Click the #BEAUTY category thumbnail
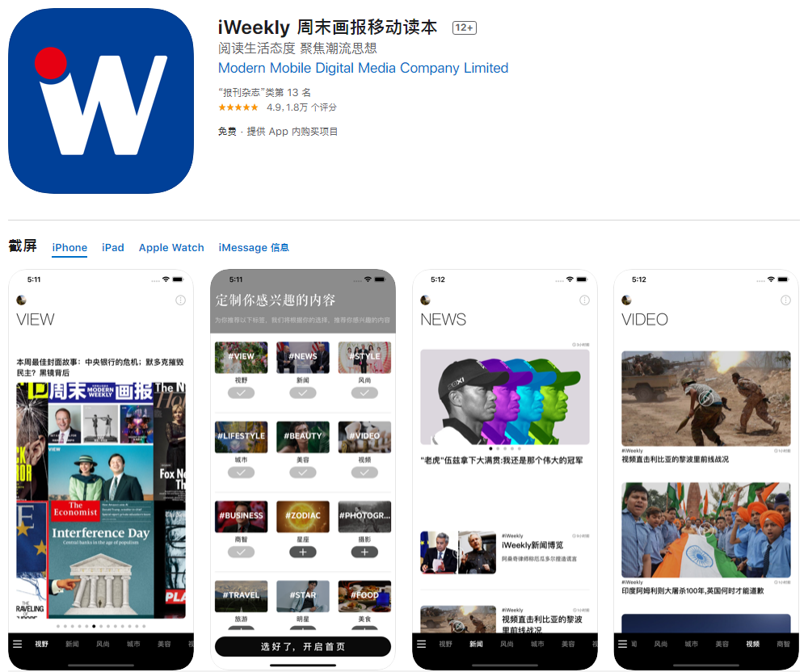This screenshot has height=672, width=808. pyautogui.click(x=303, y=437)
